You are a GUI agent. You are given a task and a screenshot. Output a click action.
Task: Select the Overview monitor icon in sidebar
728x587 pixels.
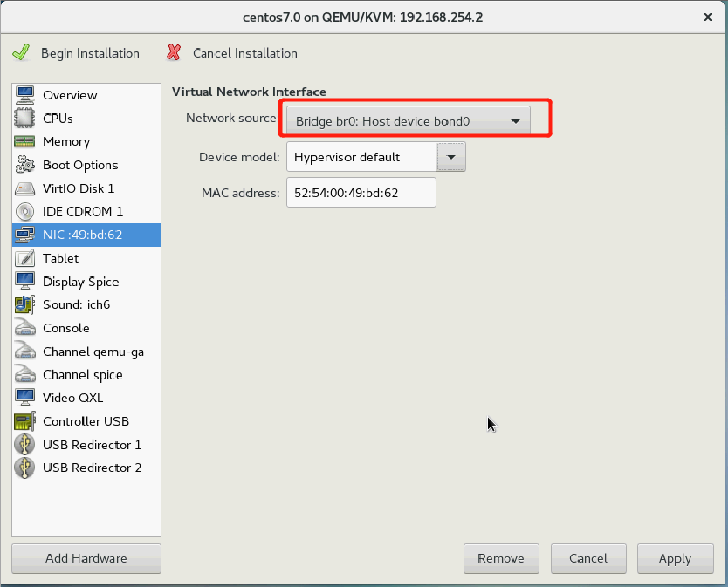click(24, 95)
